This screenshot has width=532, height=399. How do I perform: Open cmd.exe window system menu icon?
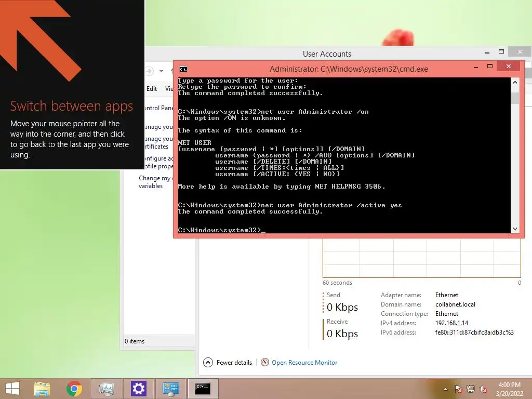tap(183, 69)
